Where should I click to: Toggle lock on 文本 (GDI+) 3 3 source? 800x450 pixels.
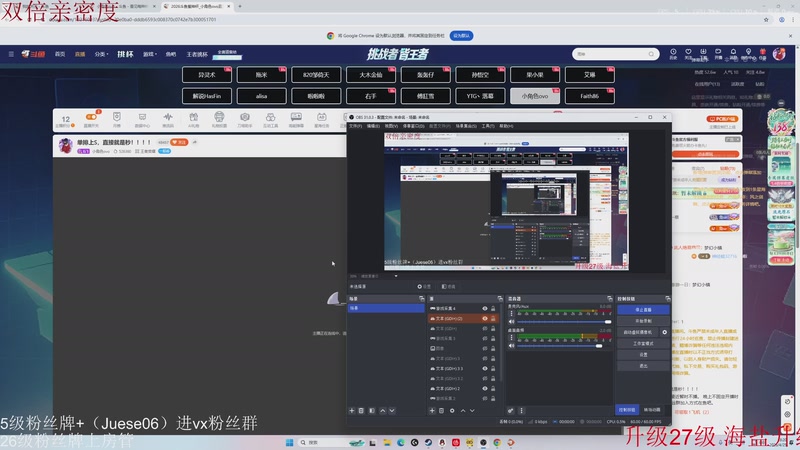coord(493,368)
